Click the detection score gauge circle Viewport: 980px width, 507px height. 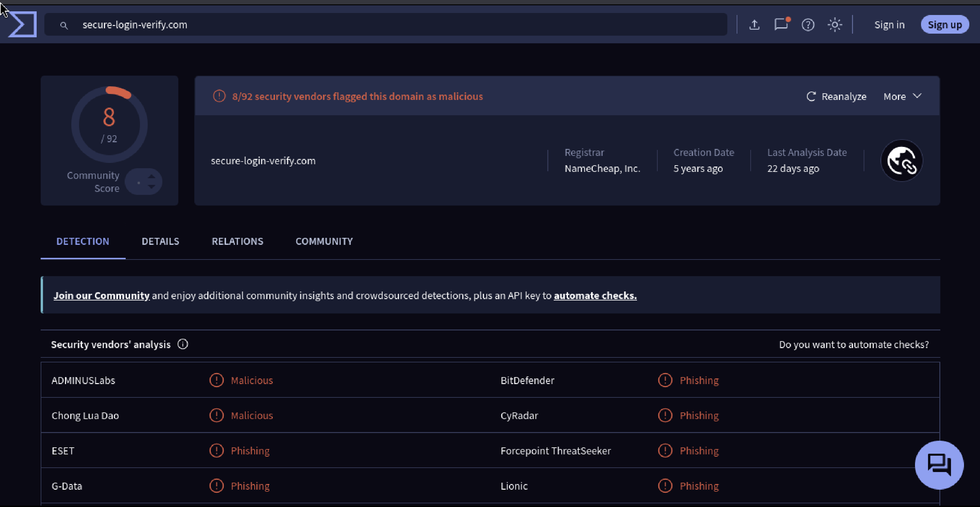(109, 124)
